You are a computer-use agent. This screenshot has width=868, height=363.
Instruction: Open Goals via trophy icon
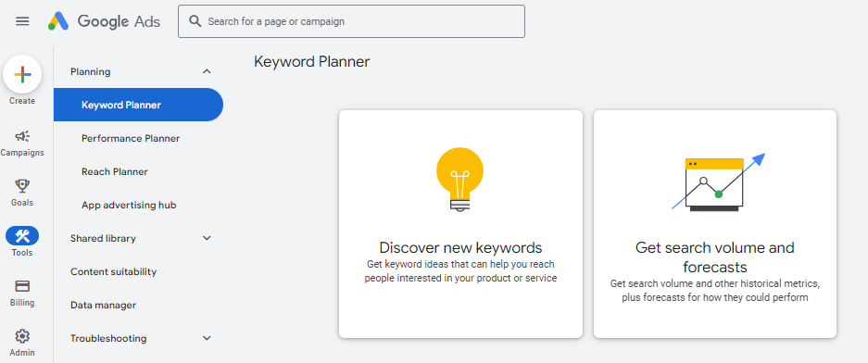(22, 186)
